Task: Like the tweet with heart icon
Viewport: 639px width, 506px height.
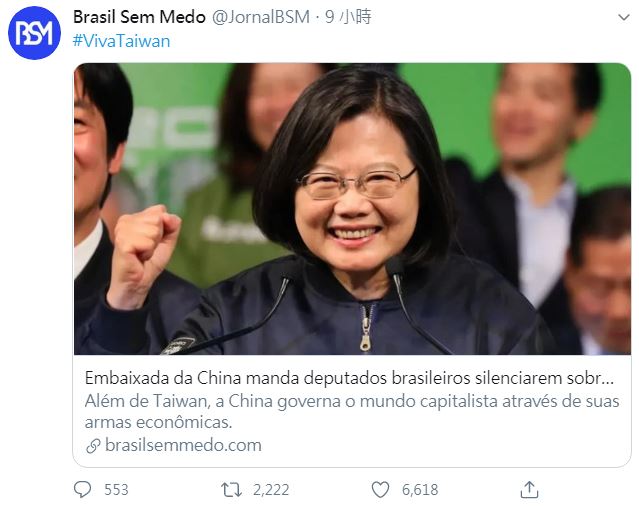Action: 380,489
